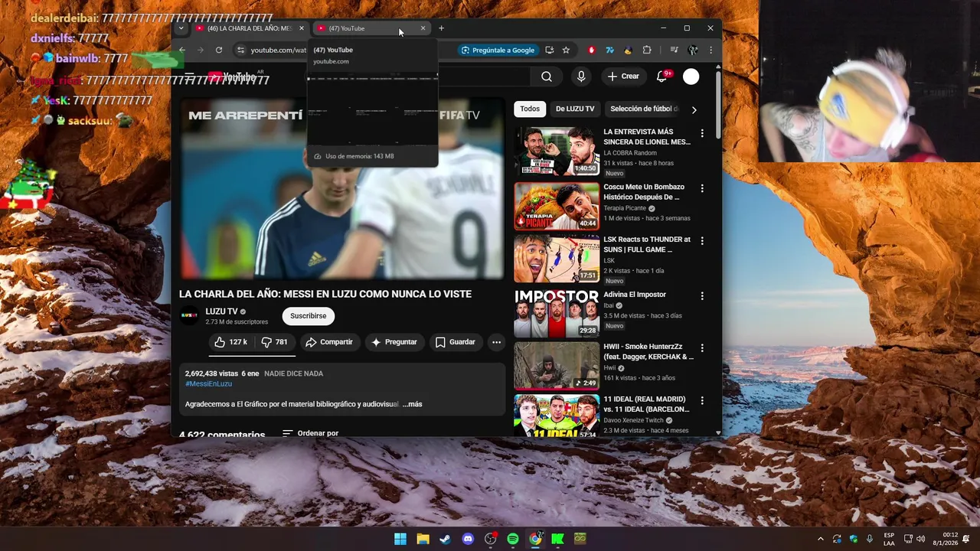The height and width of the screenshot is (551, 980).
Task: Reload the YouTube page
Action: point(219,51)
